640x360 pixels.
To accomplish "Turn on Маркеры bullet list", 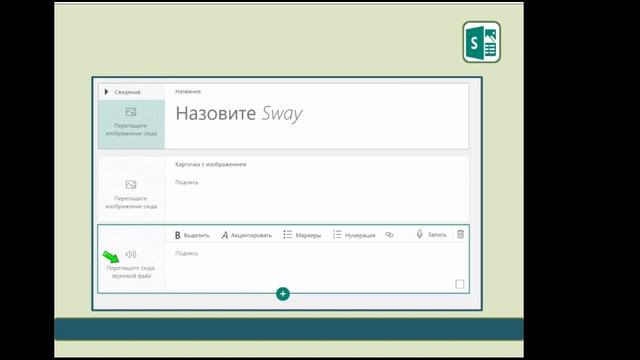I will click(302, 235).
